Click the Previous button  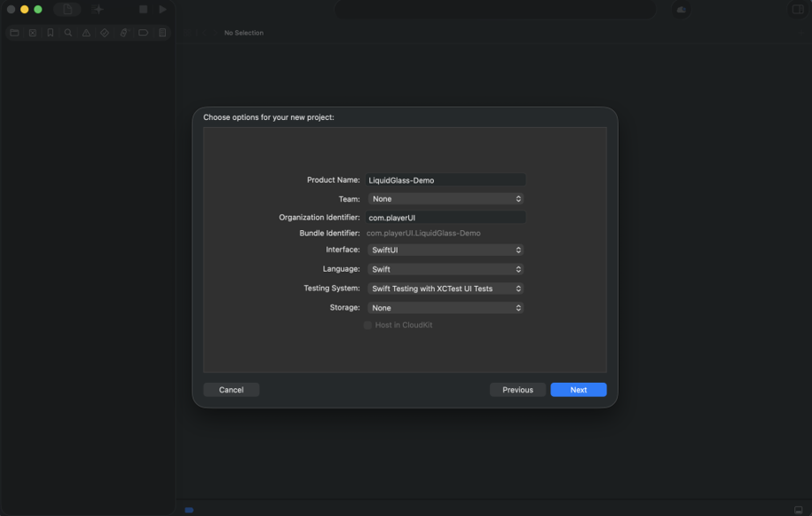click(x=518, y=390)
